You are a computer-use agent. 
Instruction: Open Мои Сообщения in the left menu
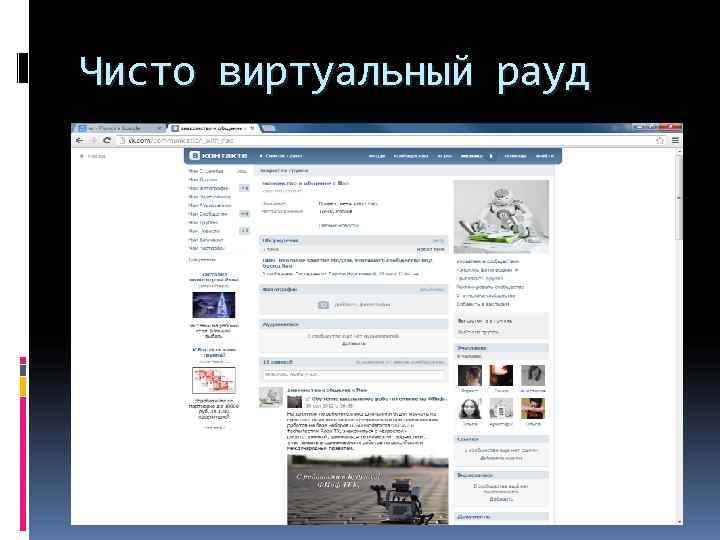pos(208,214)
